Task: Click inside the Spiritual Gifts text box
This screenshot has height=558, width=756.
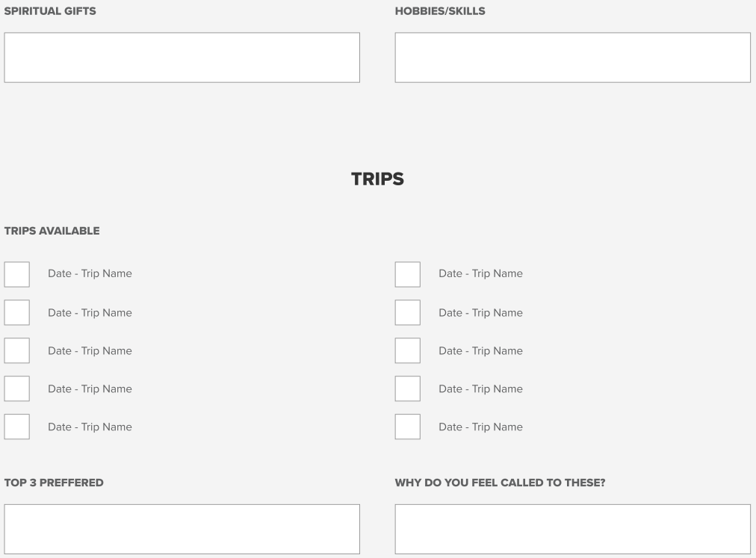Action: click(x=182, y=58)
